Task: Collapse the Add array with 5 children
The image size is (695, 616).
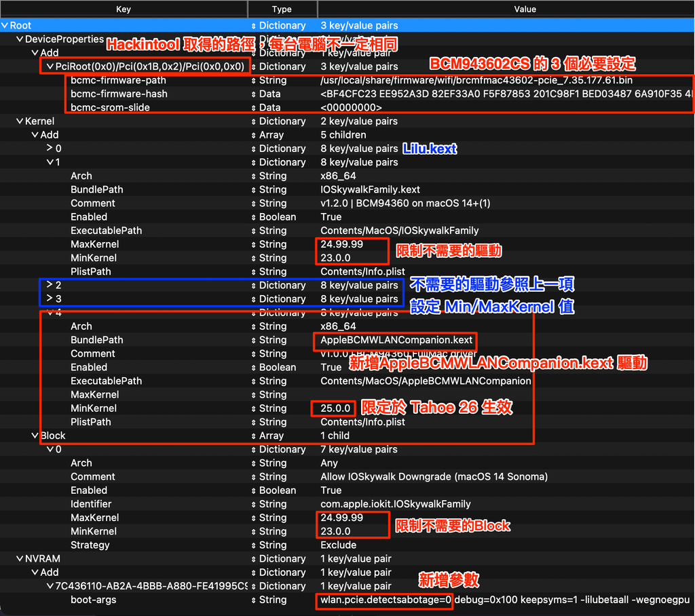Action: click(x=35, y=135)
